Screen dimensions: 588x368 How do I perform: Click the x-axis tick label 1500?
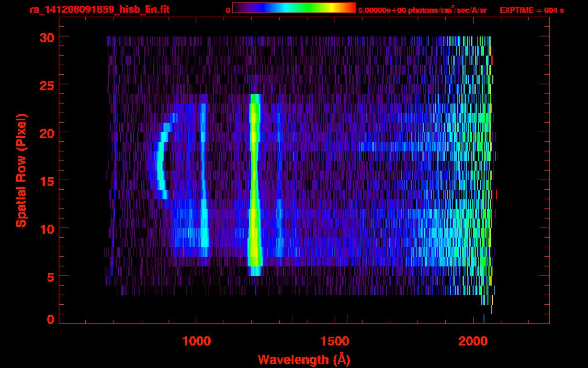[x=334, y=341]
